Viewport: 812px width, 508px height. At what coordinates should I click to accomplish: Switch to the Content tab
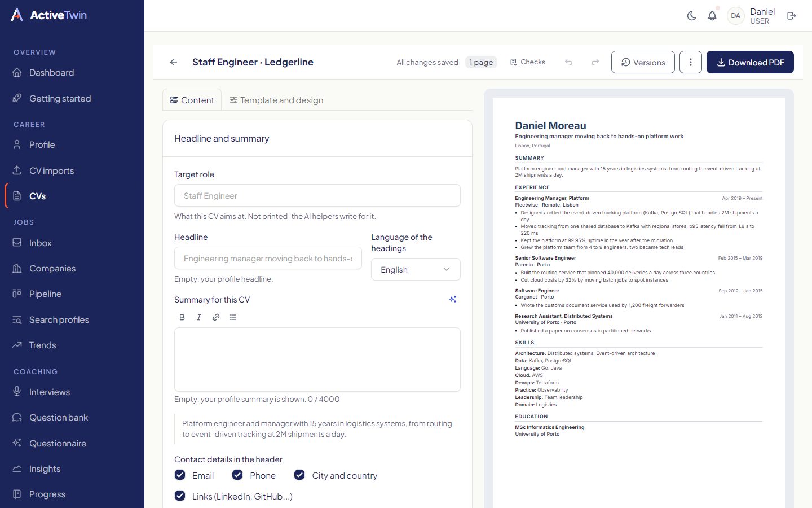tap(192, 100)
